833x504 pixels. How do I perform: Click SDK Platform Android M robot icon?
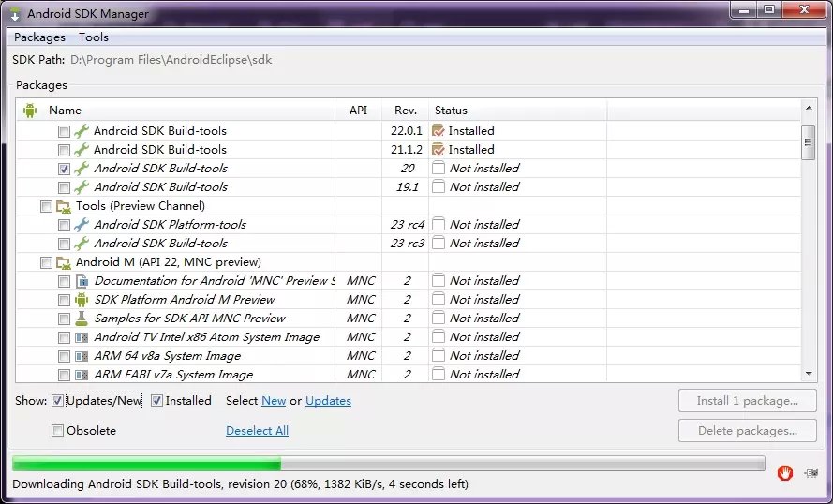point(82,300)
